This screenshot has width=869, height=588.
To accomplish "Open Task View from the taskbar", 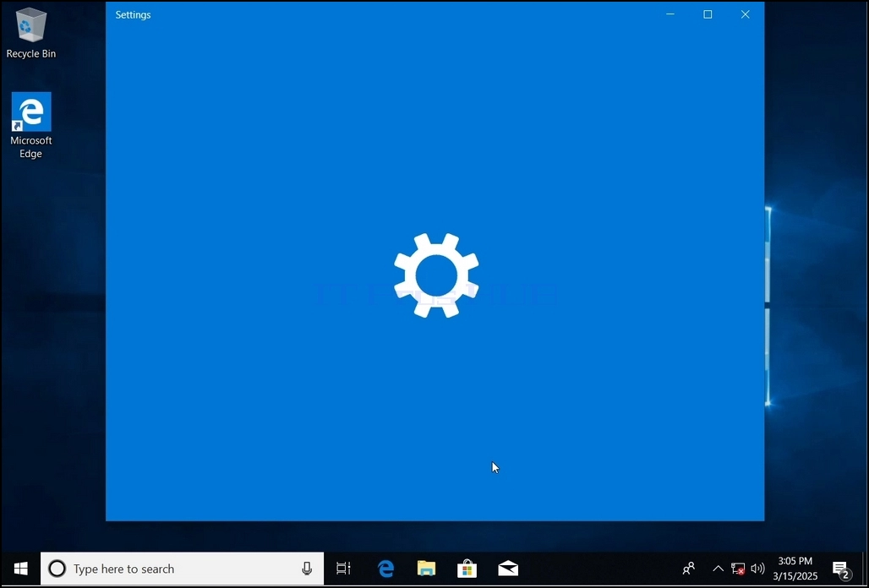I will (343, 569).
